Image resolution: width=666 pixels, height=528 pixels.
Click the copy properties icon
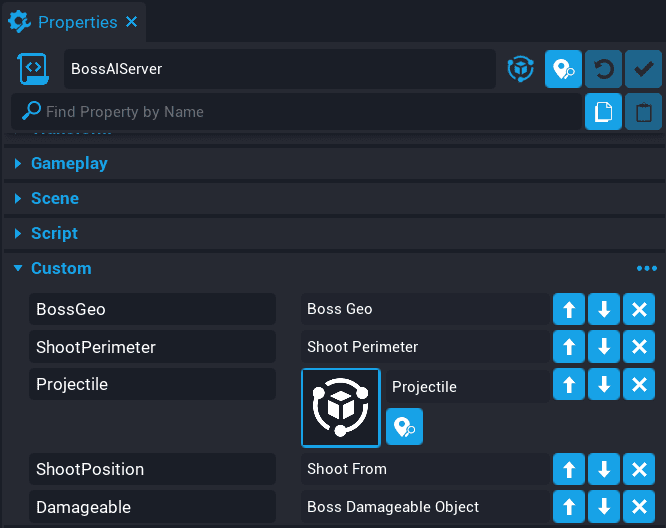click(x=603, y=112)
